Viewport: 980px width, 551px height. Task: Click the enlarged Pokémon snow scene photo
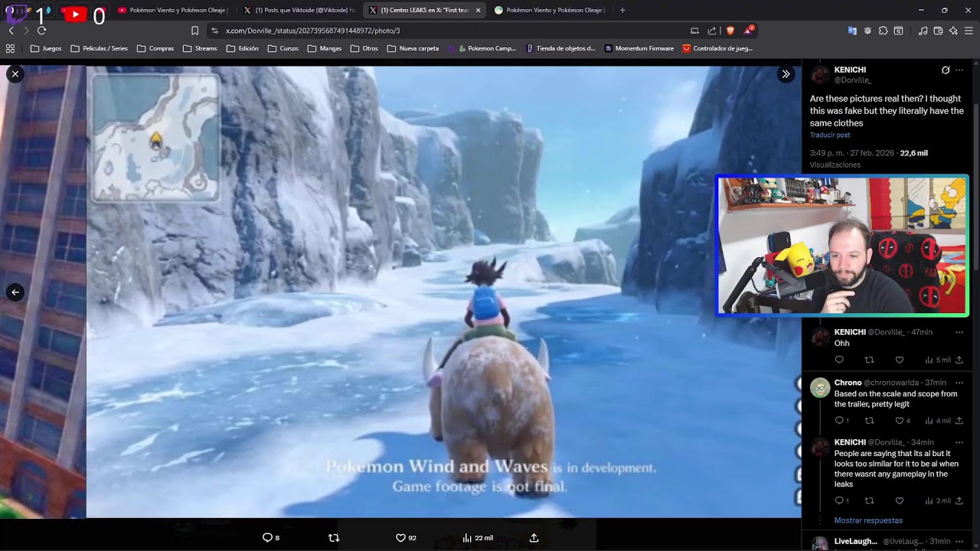point(444,292)
